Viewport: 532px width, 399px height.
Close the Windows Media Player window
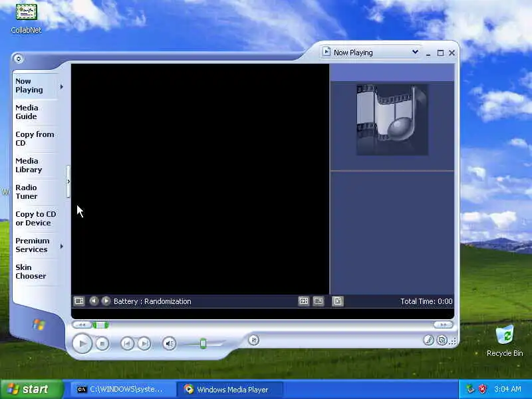452,53
